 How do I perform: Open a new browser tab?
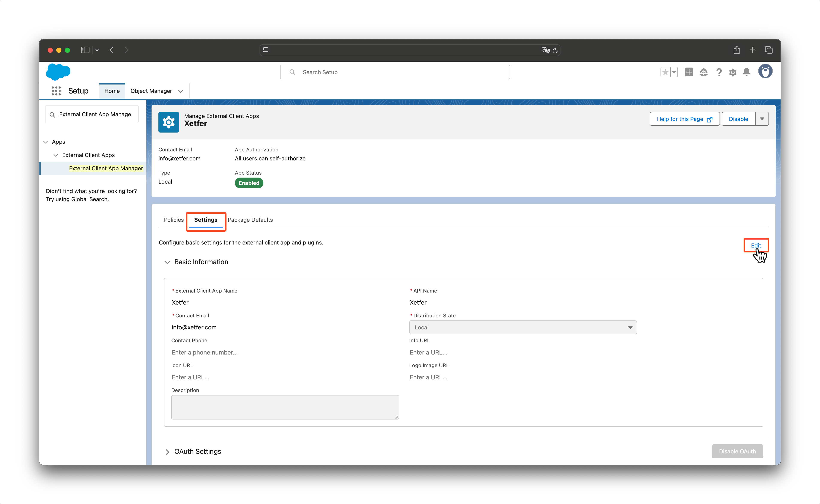752,50
